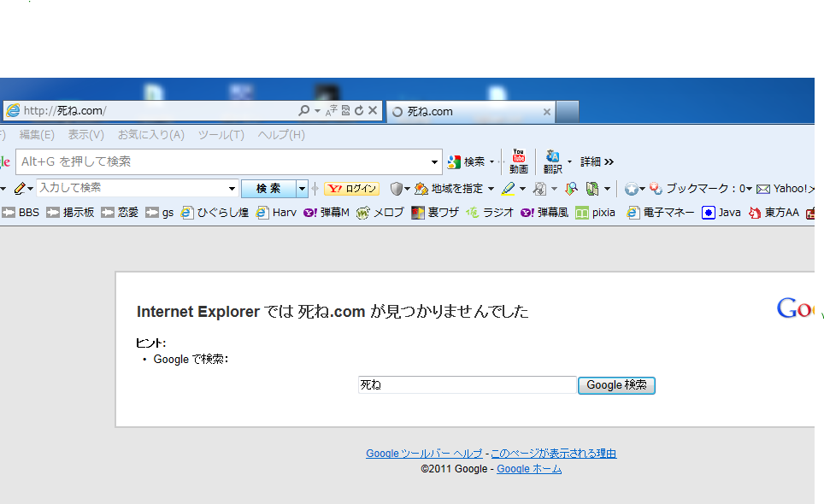Open the Harv favorites bar link
This screenshot has width=824, height=504.
[x=276, y=212]
